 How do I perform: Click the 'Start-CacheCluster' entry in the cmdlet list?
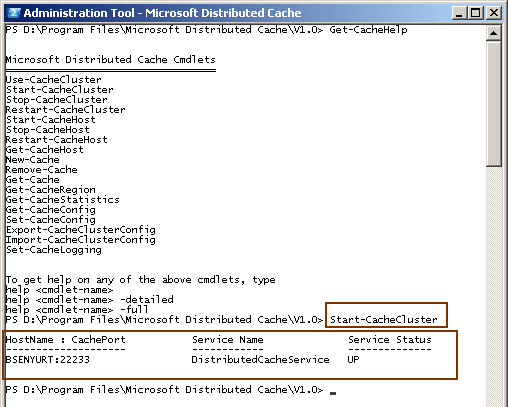60,90
